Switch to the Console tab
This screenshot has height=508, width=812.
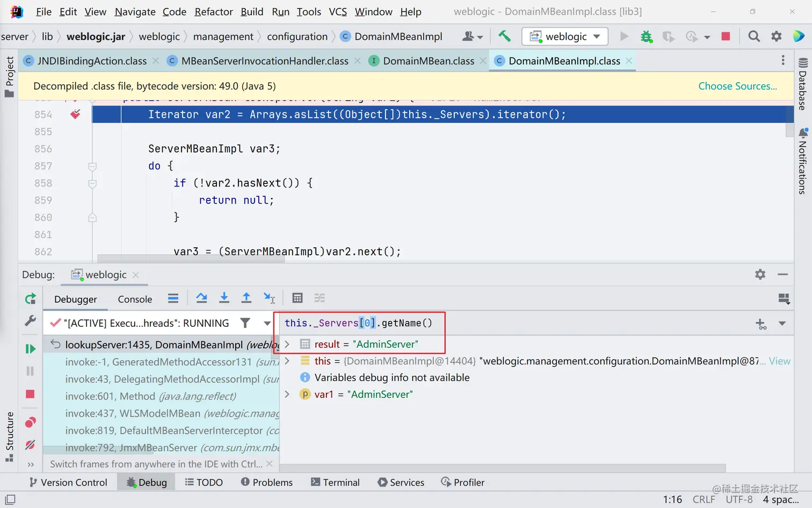[x=135, y=299]
